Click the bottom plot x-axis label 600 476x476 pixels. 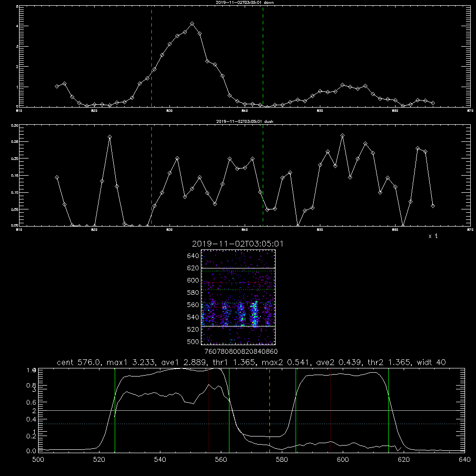click(x=343, y=460)
